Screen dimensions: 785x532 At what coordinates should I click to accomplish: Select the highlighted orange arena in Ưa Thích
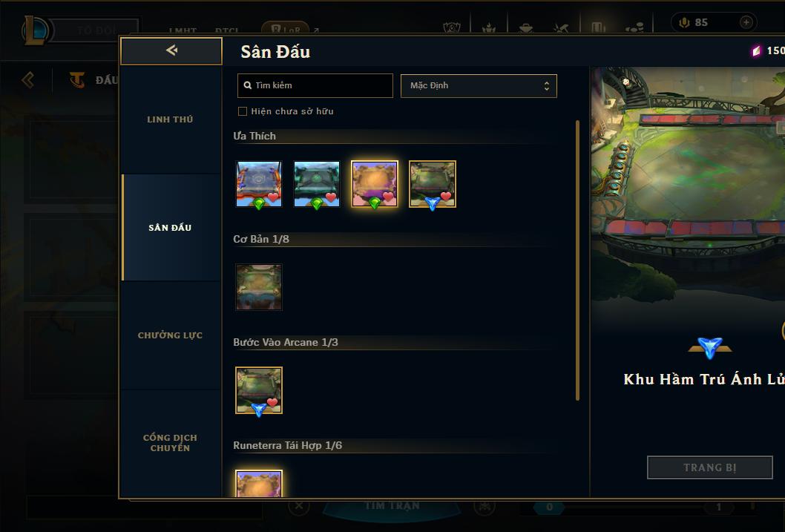(x=375, y=184)
